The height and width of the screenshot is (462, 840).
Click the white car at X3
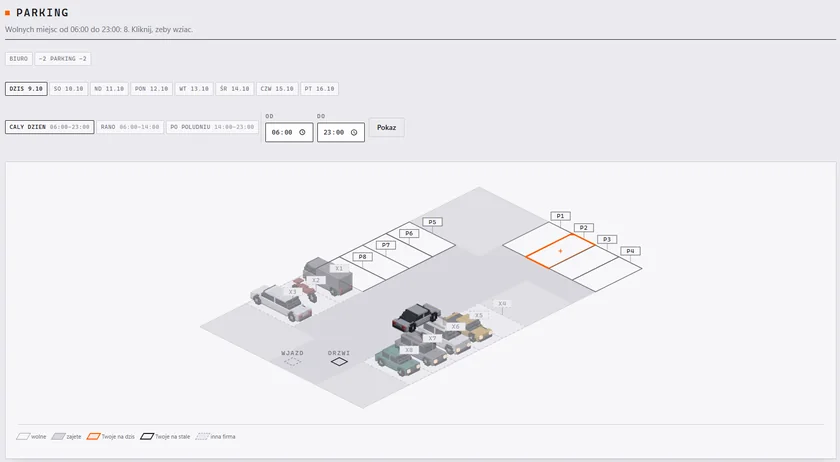(x=281, y=302)
